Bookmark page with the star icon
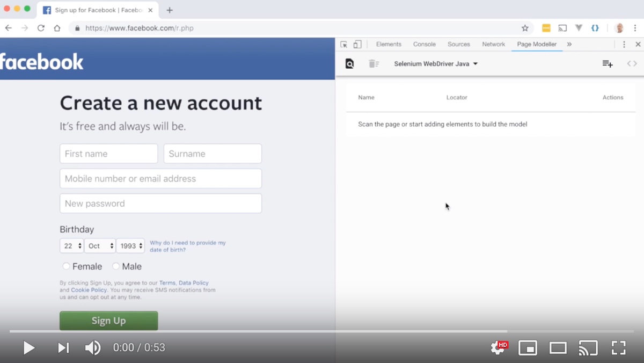 [x=525, y=28]
